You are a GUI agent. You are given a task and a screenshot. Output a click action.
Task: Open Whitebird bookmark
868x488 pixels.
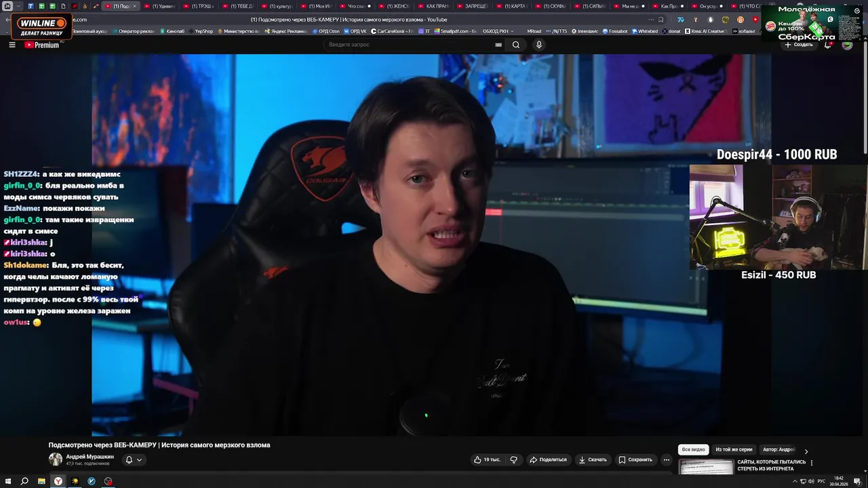point(644,31)
